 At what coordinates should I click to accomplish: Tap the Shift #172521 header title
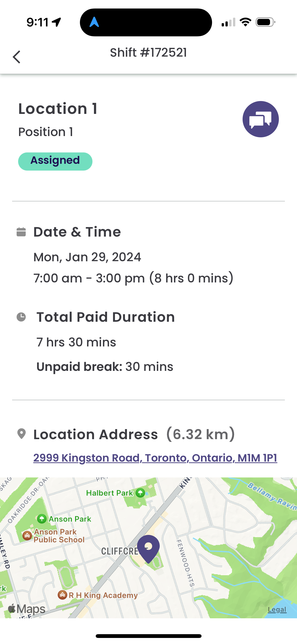[148, 53]
